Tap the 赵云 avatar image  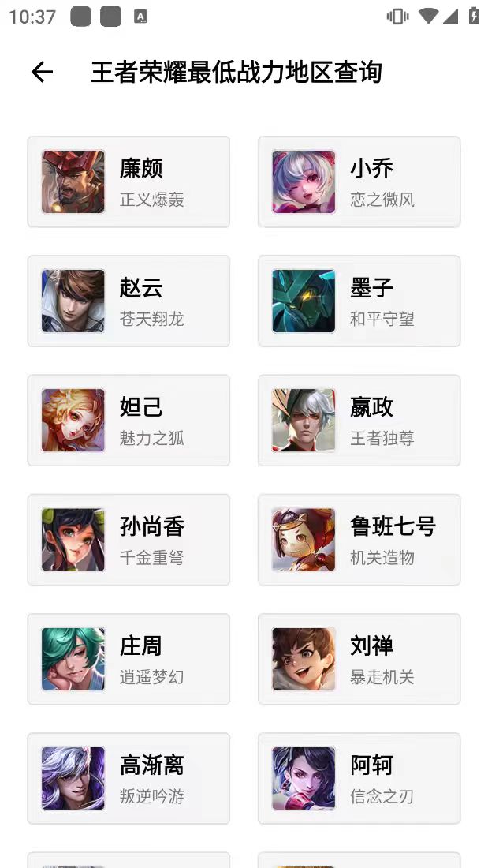click(x=73, y=301)
